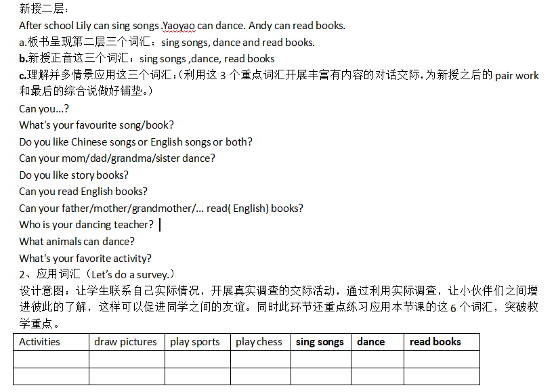Click the text 'pair work'
The image size is (556, 392).
[517, 76]
